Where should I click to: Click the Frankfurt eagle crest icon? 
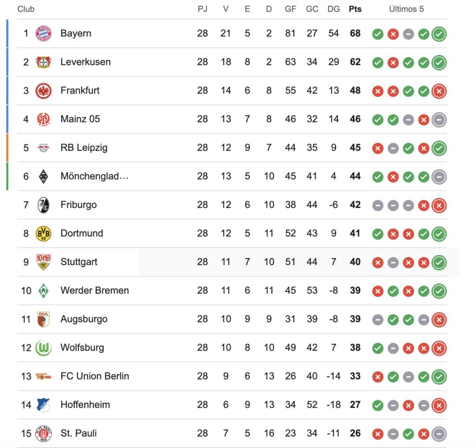point(43,91)
